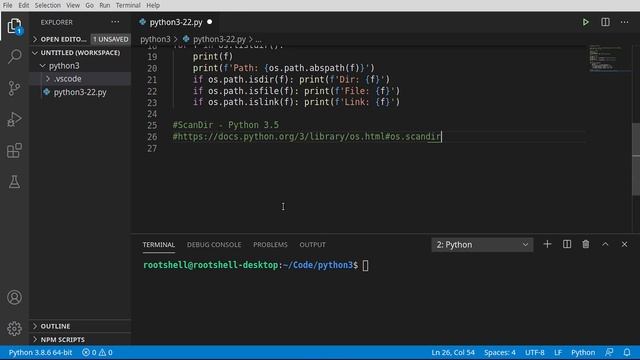The image size is (640, 360).
Task: Switch to the Problems tab
Action: [x=270, y=244]
